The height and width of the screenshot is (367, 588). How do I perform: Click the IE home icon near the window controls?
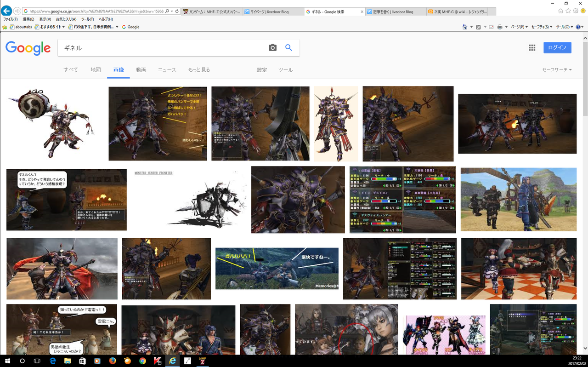[x=561, y=11]
